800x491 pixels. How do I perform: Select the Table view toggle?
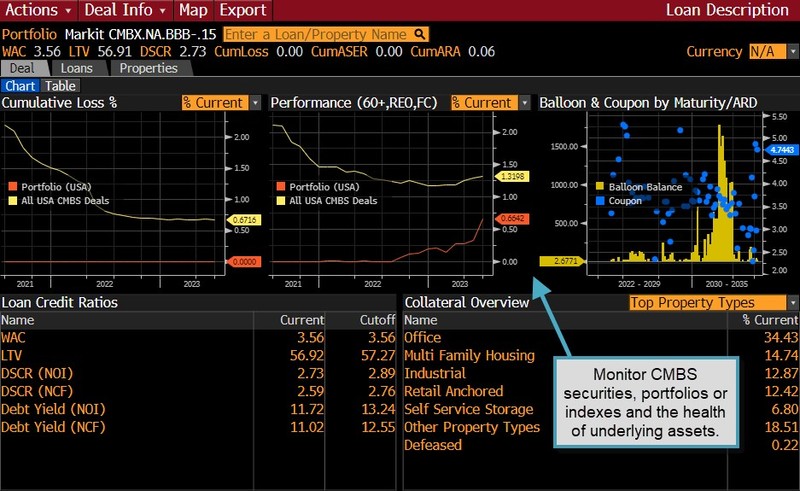pos(60,86)
